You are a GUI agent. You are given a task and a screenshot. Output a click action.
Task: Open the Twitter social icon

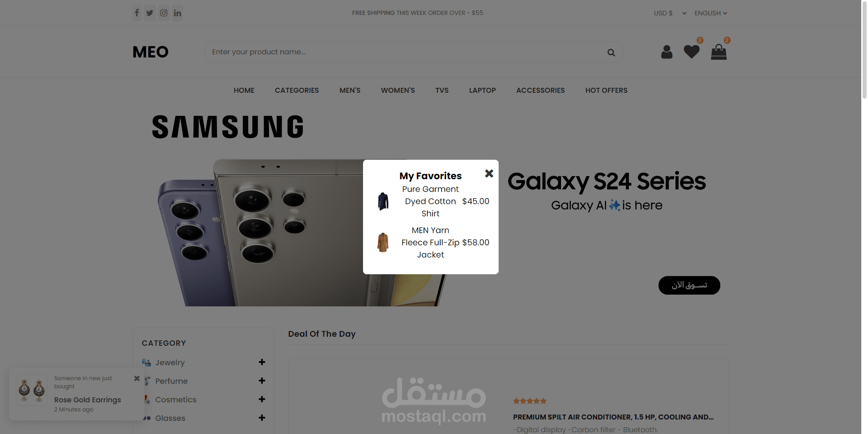[150, 13]
